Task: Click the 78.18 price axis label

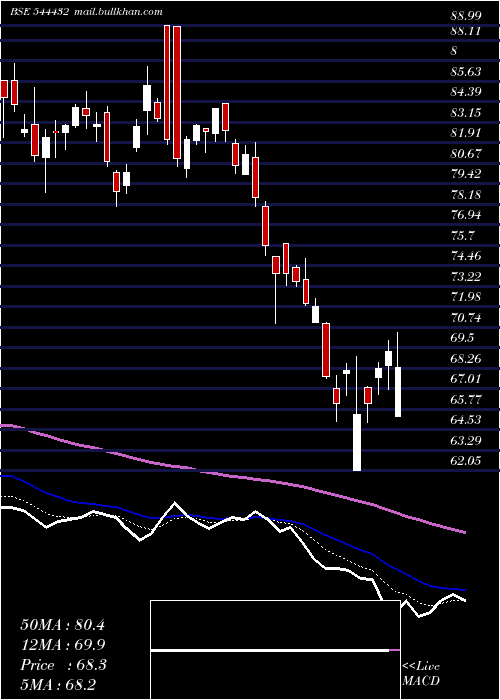Action: (466, 195)
